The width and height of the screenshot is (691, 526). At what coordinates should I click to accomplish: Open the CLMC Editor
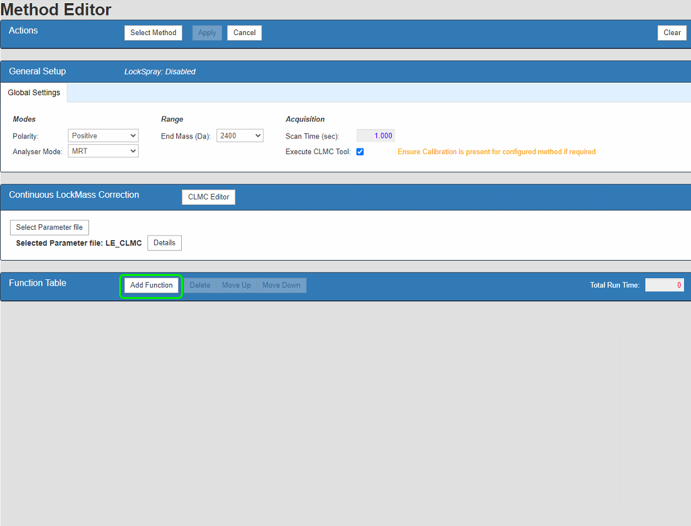(208, 197)
